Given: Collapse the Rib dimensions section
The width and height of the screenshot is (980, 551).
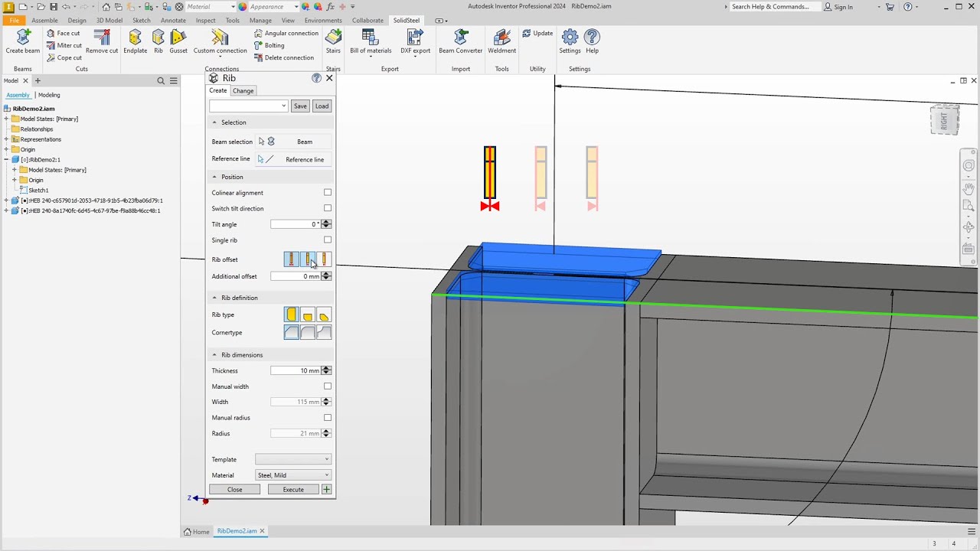Looking at the screenshot, I should [x=214, y=355].
